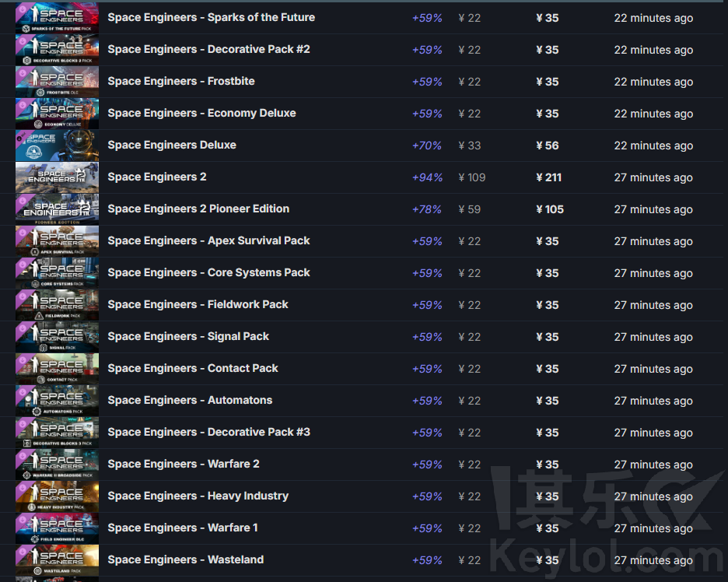
Task: Open the Space Engineers 2 game thumbnail
Action: [57, 177]
